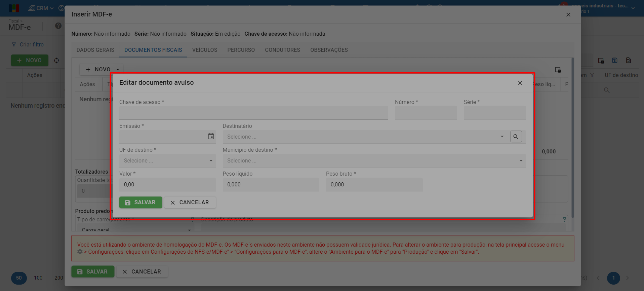Open the VEÍCULOS tab

[x=205, y=50]
